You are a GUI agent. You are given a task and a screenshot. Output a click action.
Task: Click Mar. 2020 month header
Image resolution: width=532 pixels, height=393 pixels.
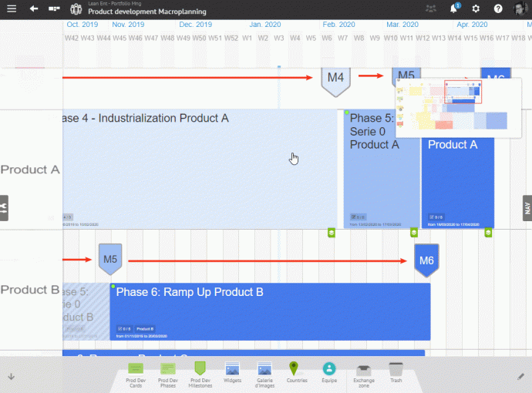[x=402, y=25]
